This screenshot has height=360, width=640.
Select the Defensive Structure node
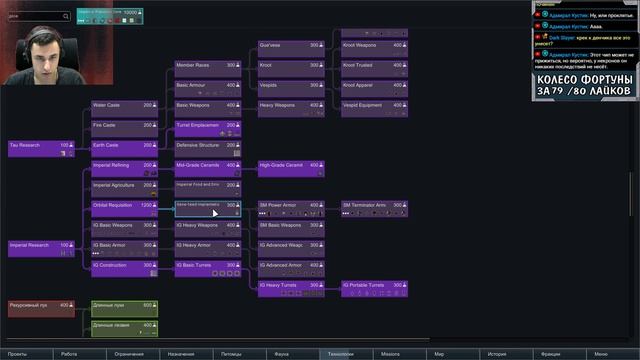(208, 149)
